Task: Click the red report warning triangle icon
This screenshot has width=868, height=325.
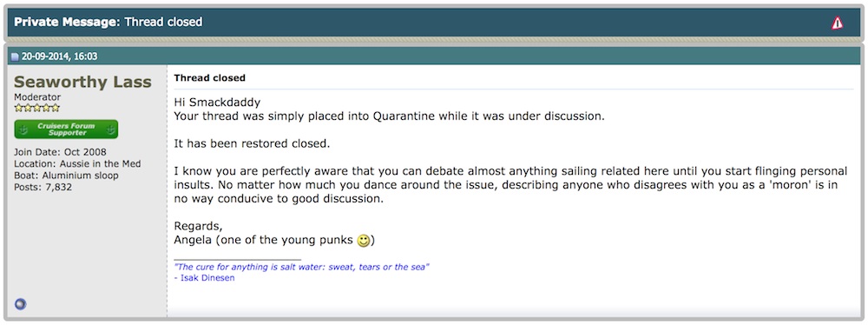Action: (x=837, y=23)
